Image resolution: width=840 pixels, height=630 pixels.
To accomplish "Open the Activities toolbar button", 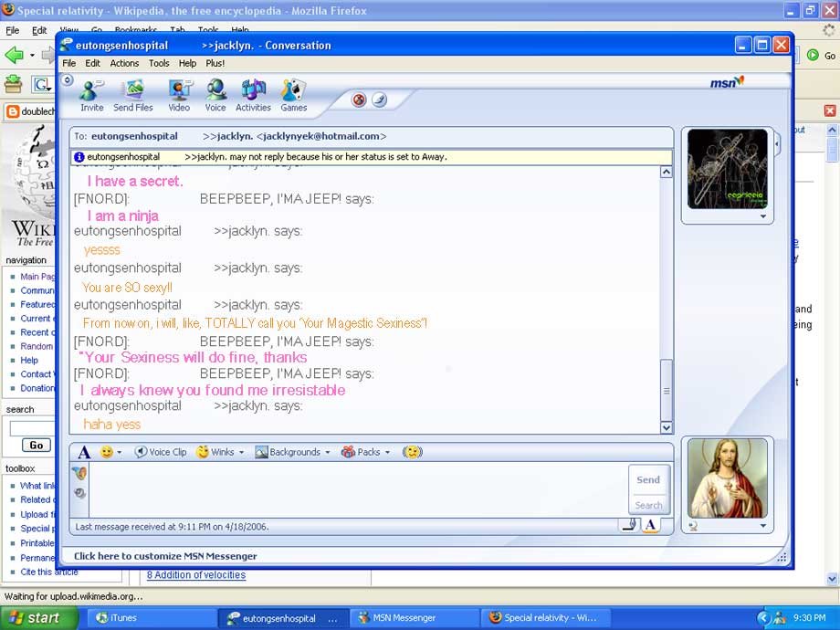I will click(253, 95).
